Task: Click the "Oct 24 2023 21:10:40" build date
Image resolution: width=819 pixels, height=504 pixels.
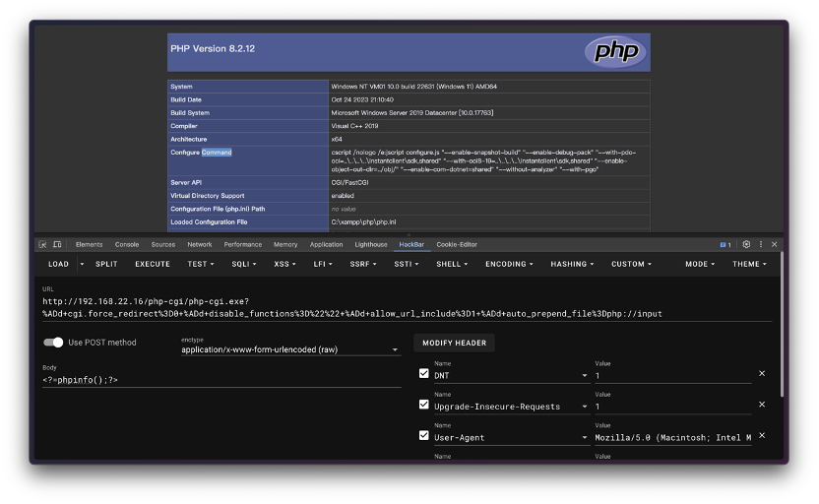Action: pyautogui.click(x=362, y=99)
